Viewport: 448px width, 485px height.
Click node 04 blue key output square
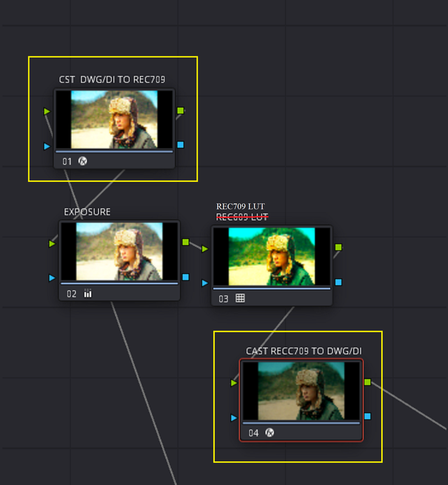(x=367, y=416)
